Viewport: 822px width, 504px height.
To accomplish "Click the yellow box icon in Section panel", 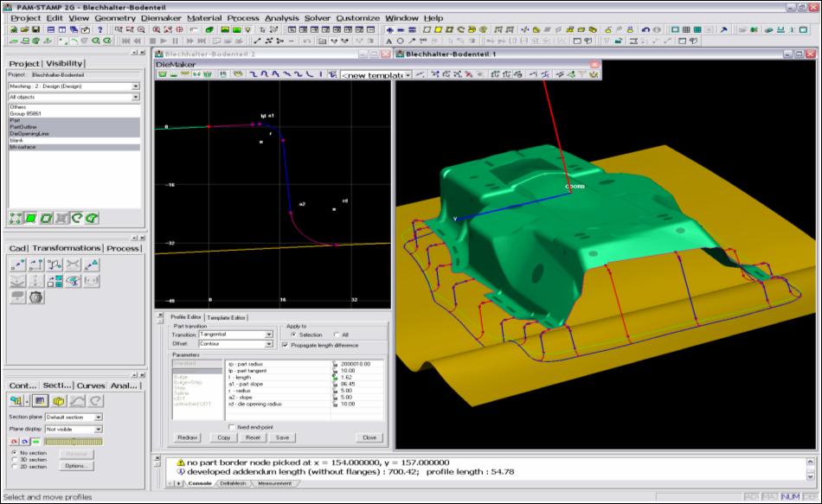I will click(x=58, y=400).
